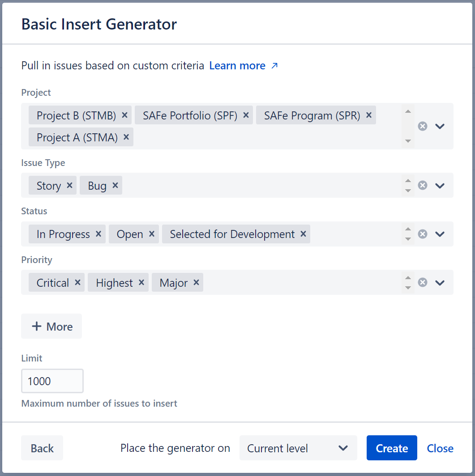Clear all selected Projects
475x476 pixels.
[423, 126]
